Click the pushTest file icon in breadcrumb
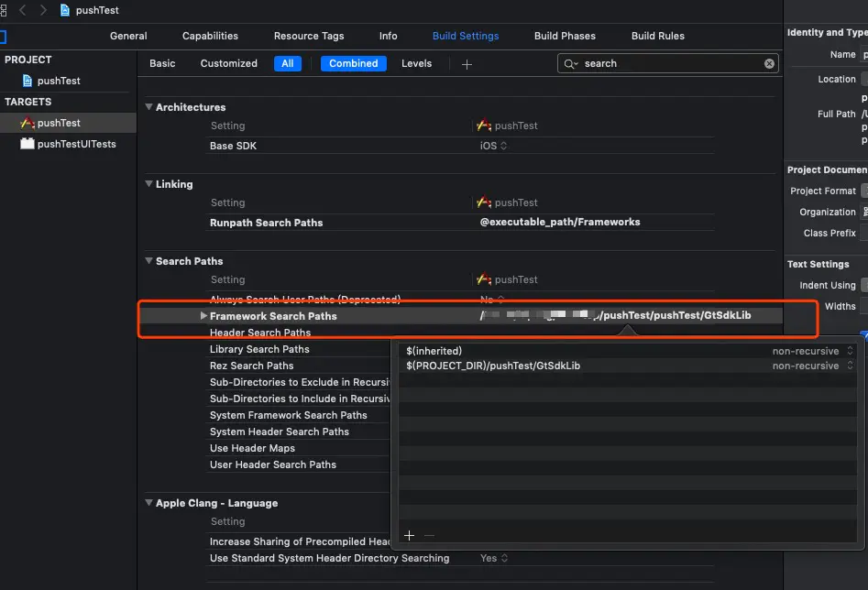This screenshot has width=868, height=590. [x=65, y=10]
